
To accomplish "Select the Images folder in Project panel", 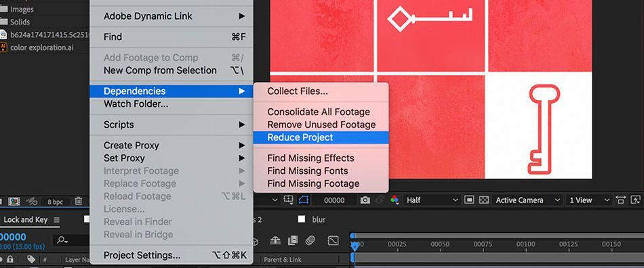I will 22,9.
